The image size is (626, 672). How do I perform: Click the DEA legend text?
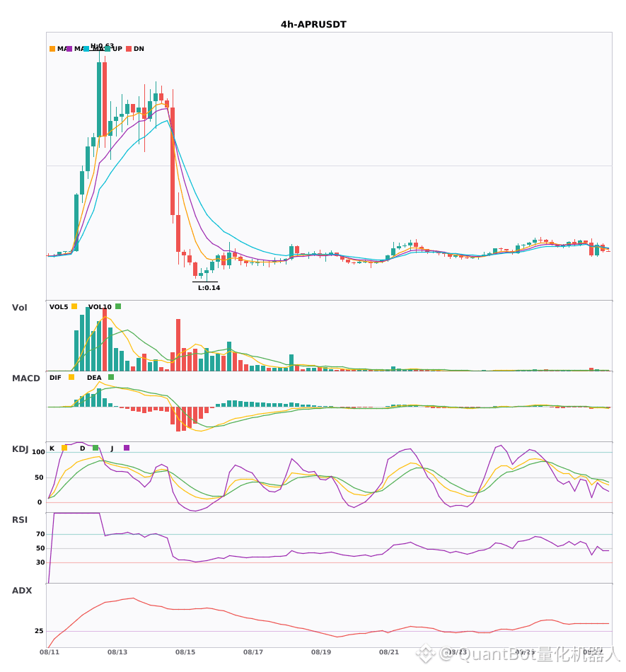click(94, 378)
